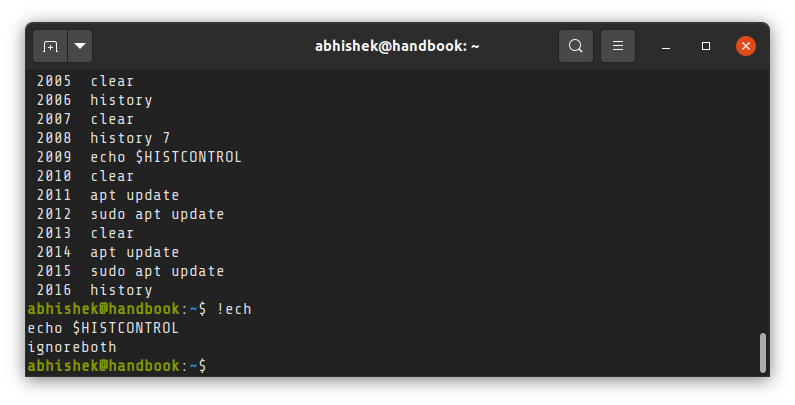Open a new terminal tab

click(x=50, y=46)
